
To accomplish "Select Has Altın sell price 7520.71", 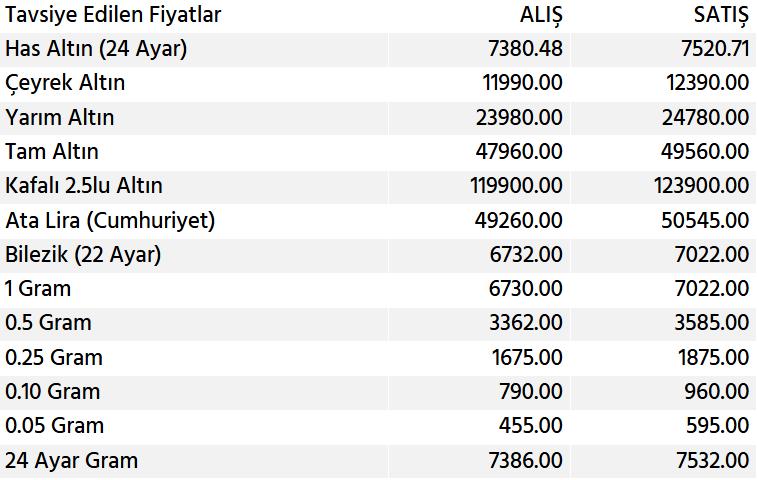I will point(710,49).
